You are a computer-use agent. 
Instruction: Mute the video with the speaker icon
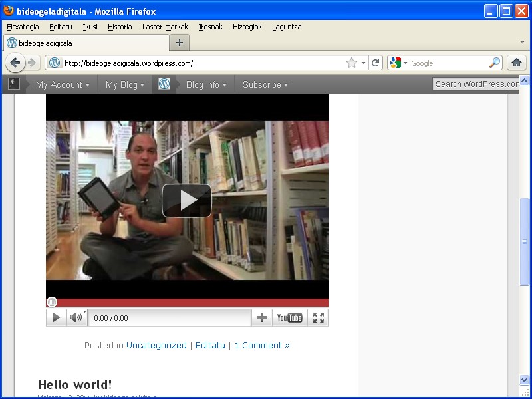point(76,318)
